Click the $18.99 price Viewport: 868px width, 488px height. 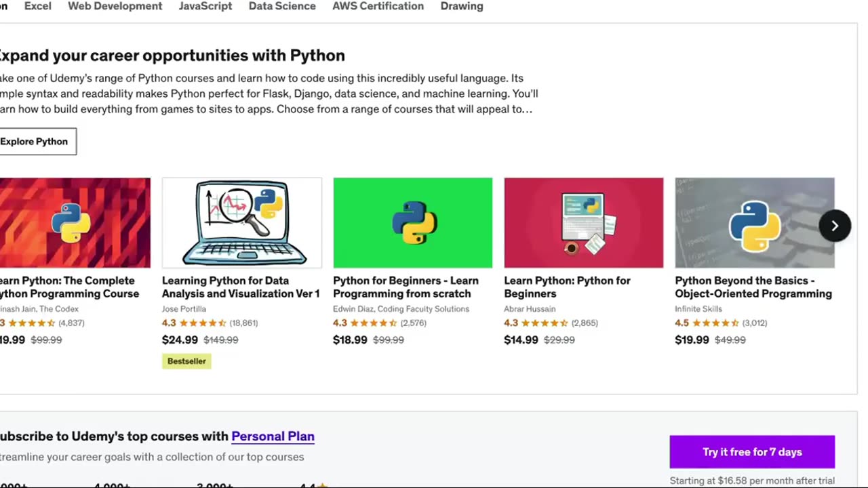(x=350, y=340)
